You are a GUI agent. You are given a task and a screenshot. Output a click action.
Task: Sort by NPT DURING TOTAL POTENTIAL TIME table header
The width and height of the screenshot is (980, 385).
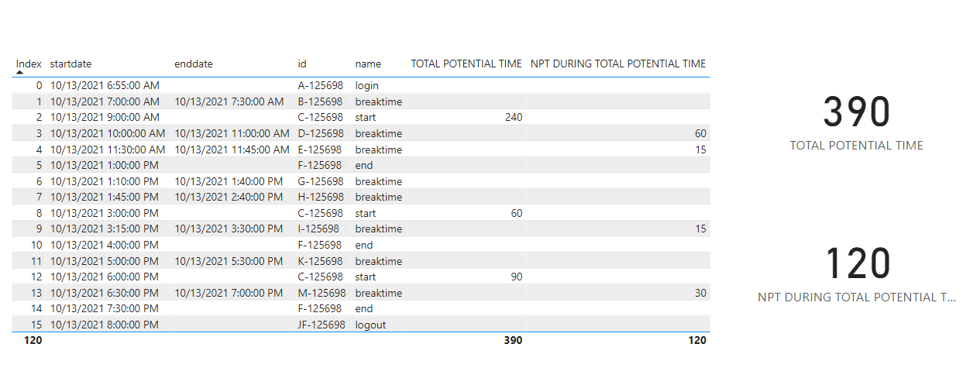618,64
